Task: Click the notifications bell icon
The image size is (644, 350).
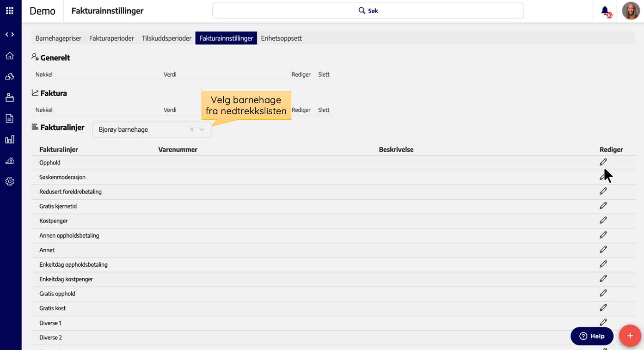Action: [x=605, y=11]
